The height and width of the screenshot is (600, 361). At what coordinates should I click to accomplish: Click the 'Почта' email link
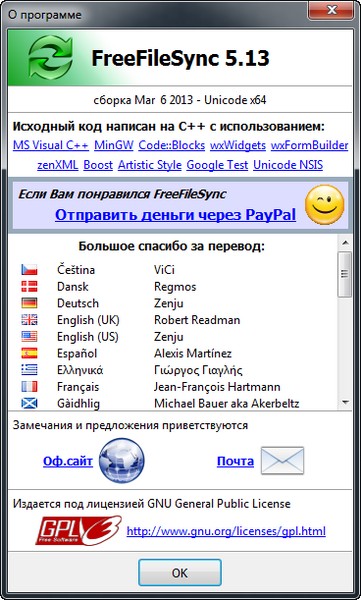coord(235,461)
